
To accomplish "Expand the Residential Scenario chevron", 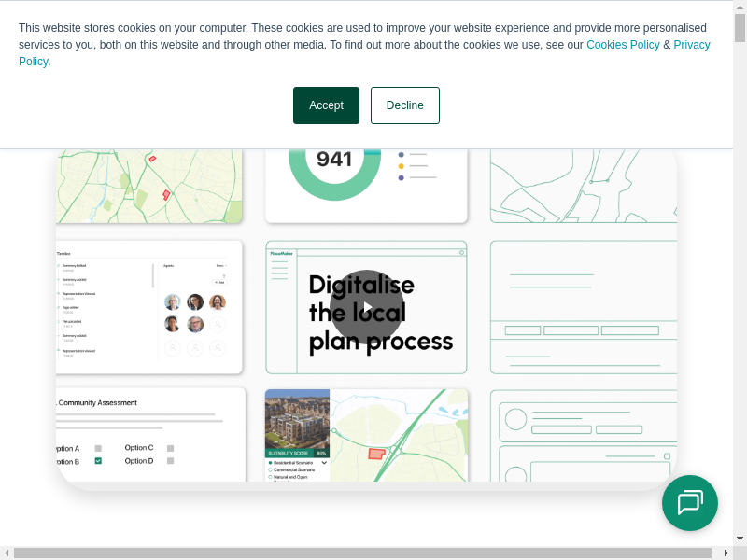I will [324, 463].
